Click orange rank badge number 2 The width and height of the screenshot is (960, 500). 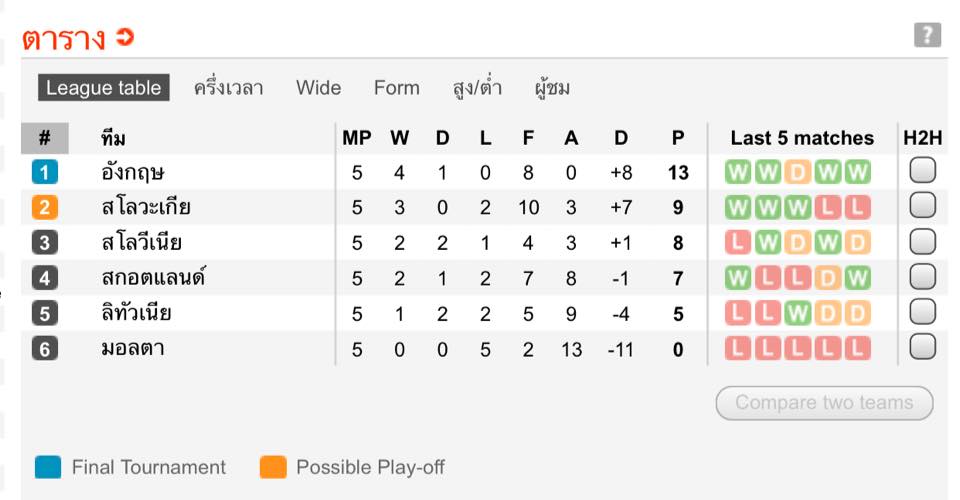click(45, 208)
